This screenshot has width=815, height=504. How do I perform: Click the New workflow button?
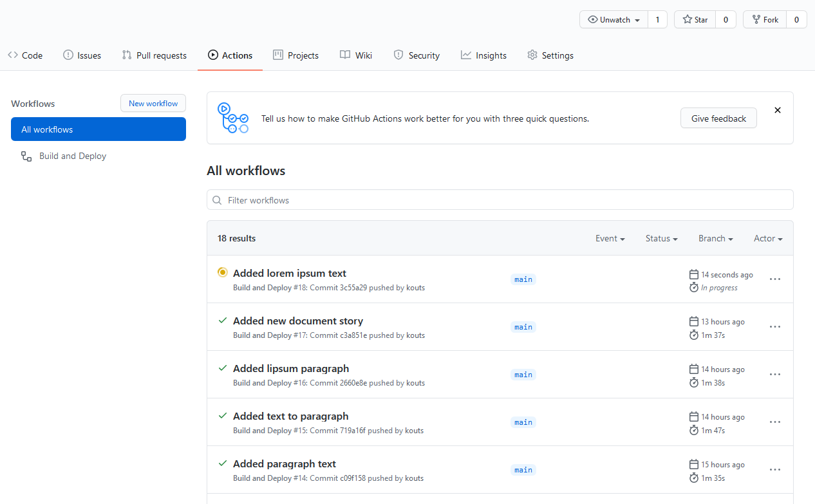153,104
